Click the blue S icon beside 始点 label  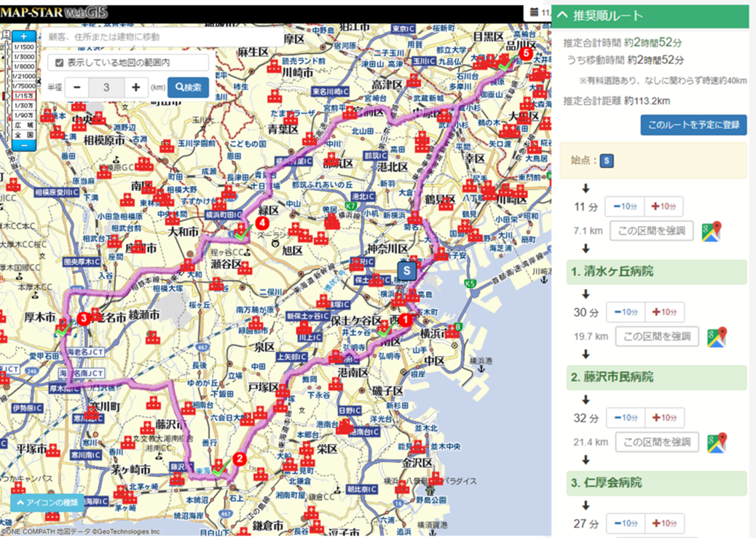(x=607, y=160)
